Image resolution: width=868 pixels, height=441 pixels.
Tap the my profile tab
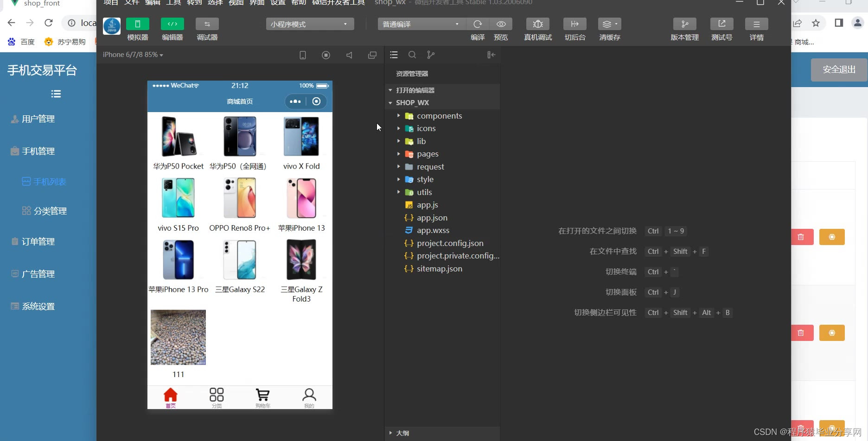point(309,397)
